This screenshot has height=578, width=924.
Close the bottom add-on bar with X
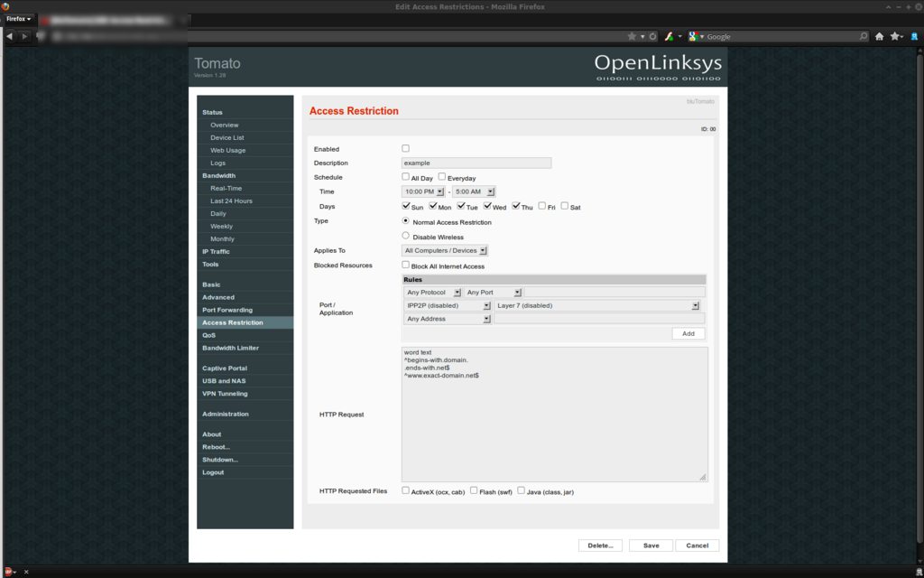coord(26,572)
